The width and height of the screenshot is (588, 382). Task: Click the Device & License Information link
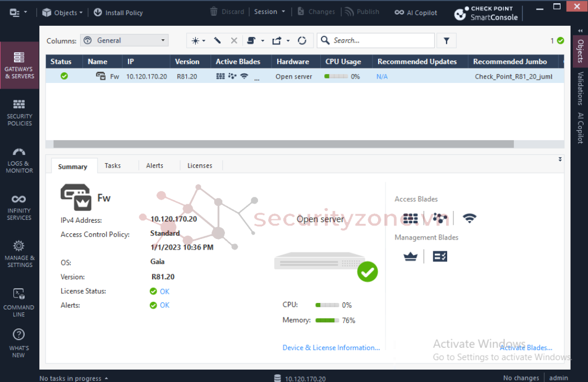click(x=331, y=347)
